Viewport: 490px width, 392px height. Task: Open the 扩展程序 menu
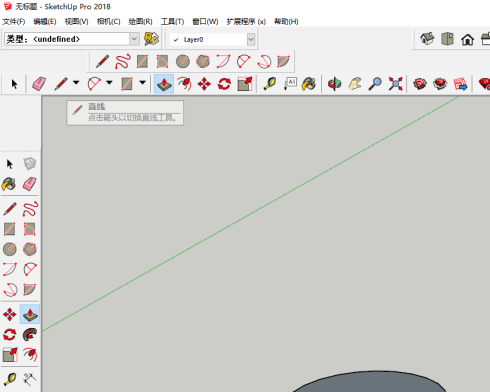click(246, 22)
